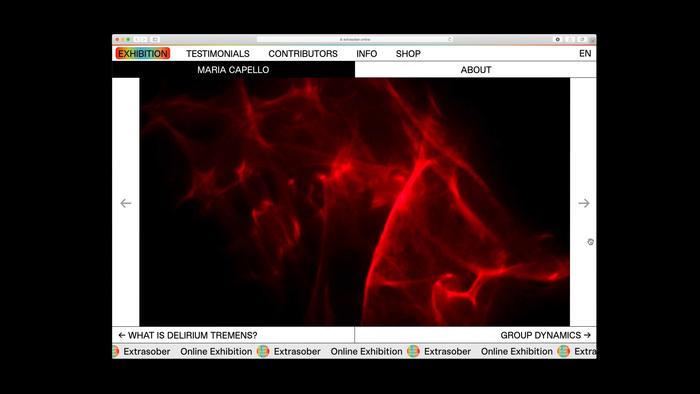The height and width of the screenshot is (394, 700).
Task: Open the Safari extension icon in toolbar
Action: point(558,39)
